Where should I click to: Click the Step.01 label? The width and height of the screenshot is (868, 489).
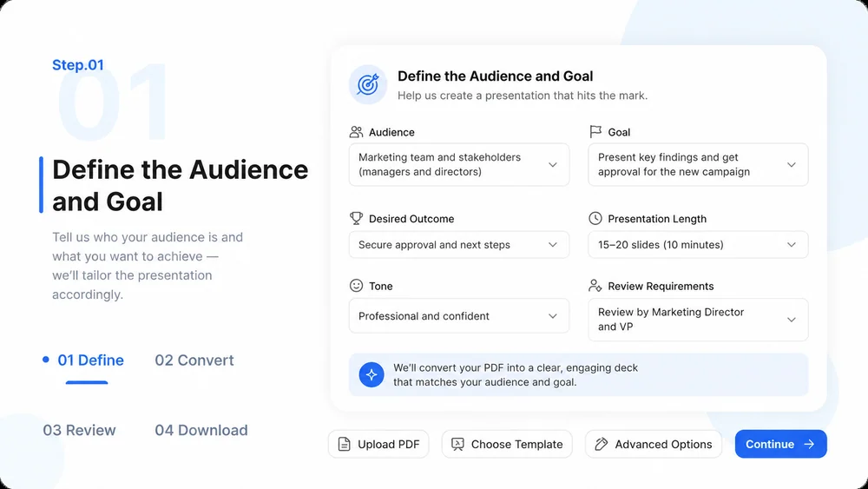click(78, 65)
